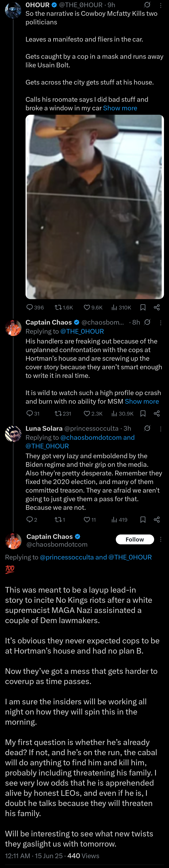This screenshot has width=169, height=868.
Task: Open more options on Luna Solara's reply
Action: (161, 429)
